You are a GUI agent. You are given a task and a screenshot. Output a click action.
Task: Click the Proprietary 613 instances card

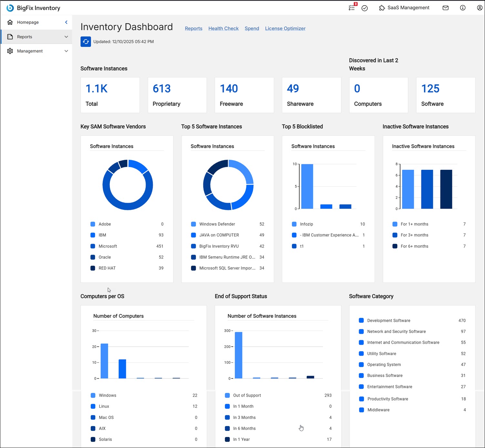click(x=177, y=95)
